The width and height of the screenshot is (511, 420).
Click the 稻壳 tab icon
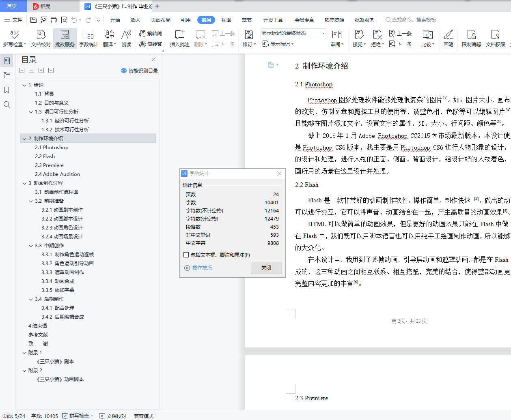coord(36,6)
